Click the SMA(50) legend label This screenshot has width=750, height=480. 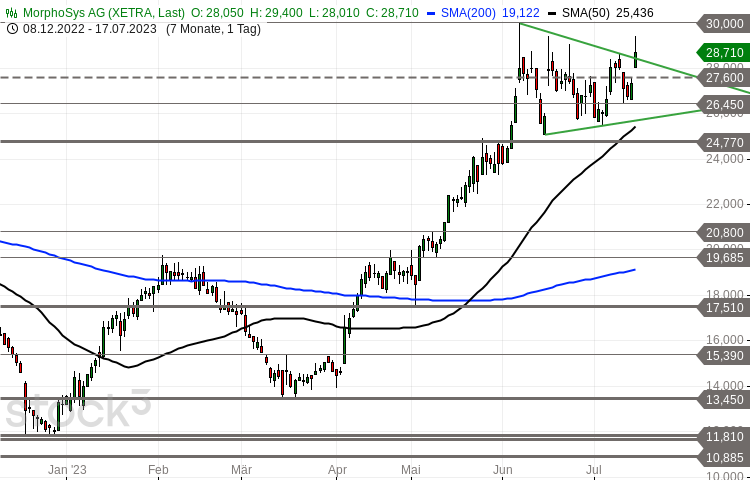[x=585, y=12]
